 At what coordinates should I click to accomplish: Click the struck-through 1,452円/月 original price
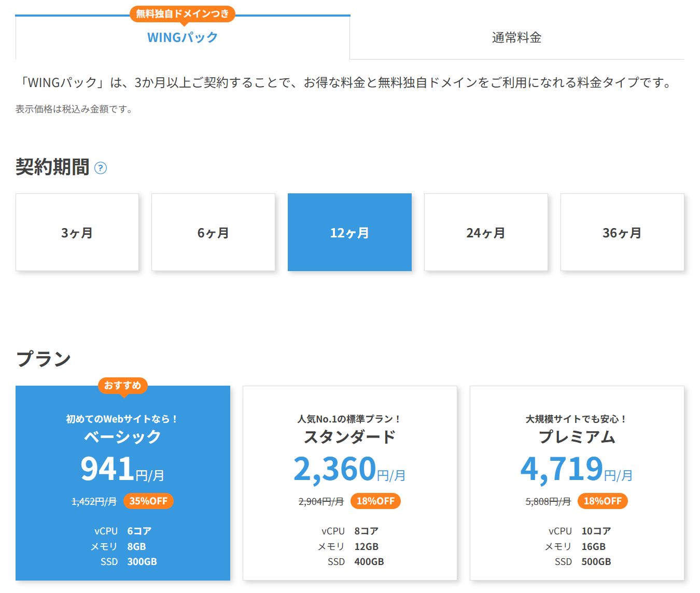click(x=94, y=502)
